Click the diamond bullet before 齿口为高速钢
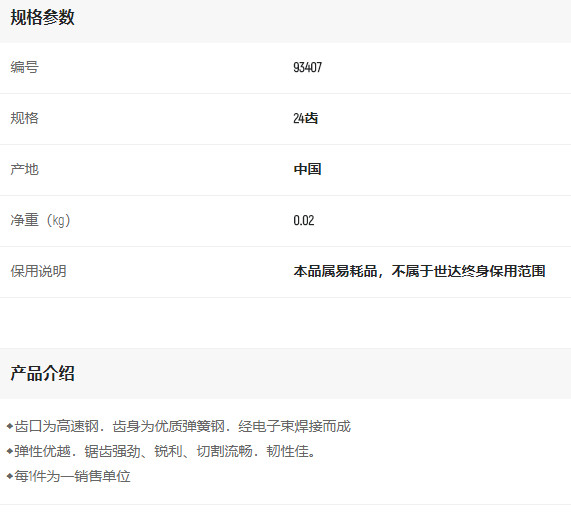Viewport: 571px width, 516px height. [x=10, y=426]
